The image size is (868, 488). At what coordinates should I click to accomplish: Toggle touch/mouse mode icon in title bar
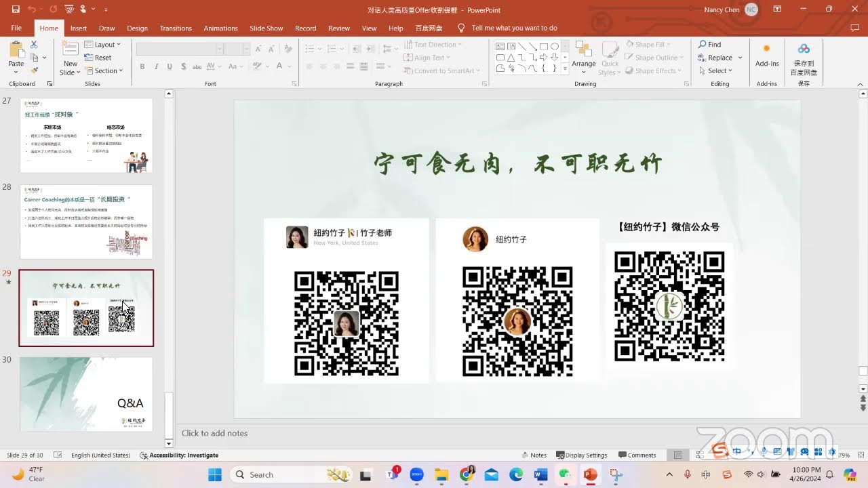pyautogui.click(x=83, y=9)
